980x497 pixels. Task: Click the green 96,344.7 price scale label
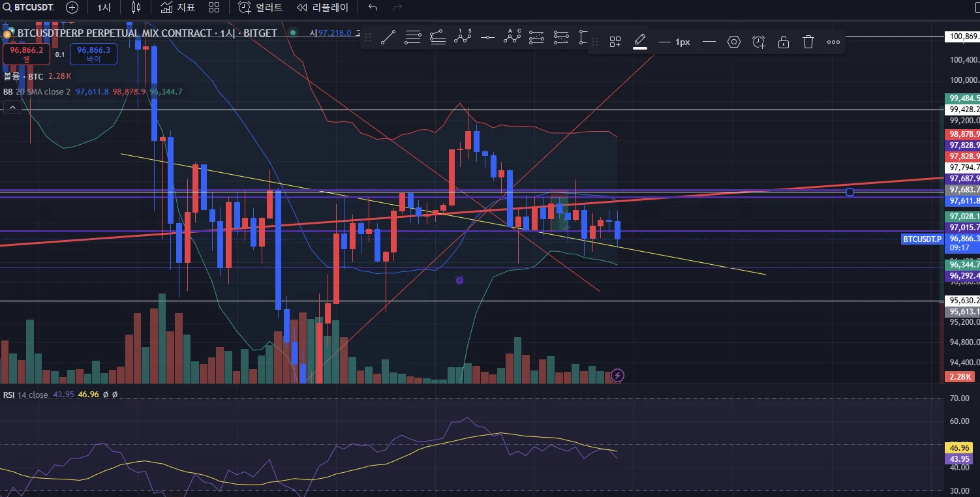(963, 265)
